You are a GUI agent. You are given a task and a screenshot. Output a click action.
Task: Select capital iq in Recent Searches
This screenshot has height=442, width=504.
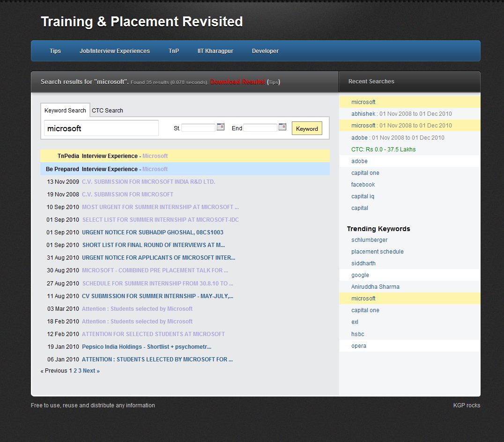click(x=363, y=196)
